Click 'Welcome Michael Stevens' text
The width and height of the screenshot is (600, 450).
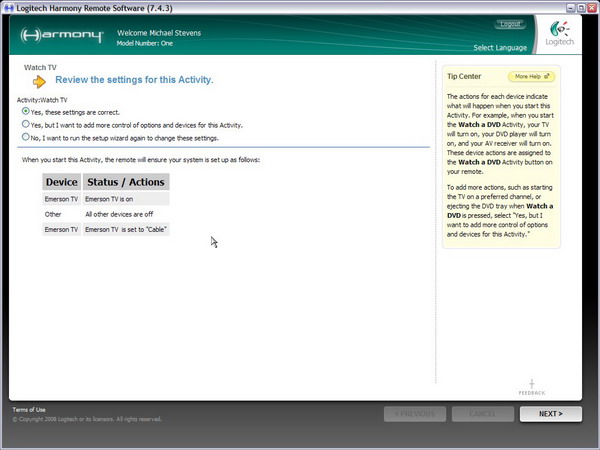(159, 33)
